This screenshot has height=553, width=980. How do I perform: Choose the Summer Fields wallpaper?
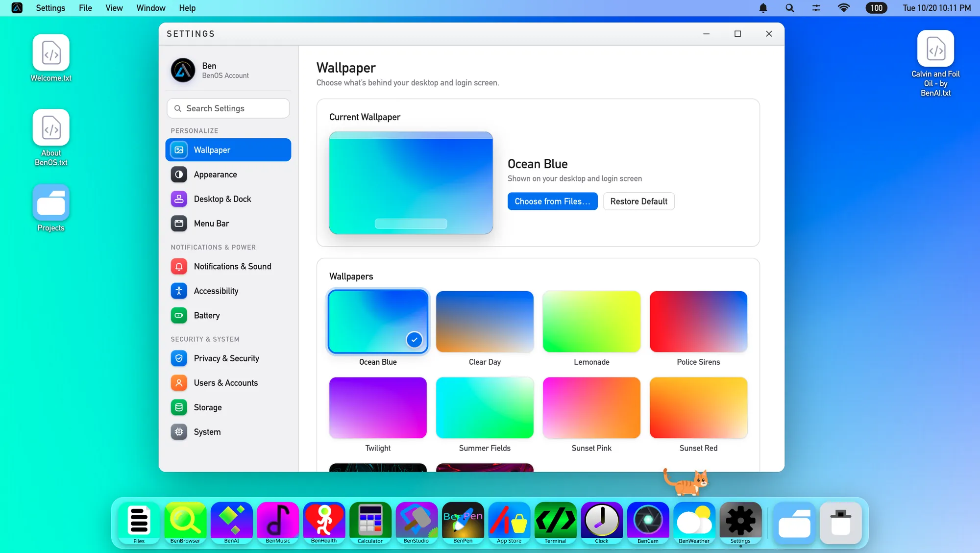485,407
